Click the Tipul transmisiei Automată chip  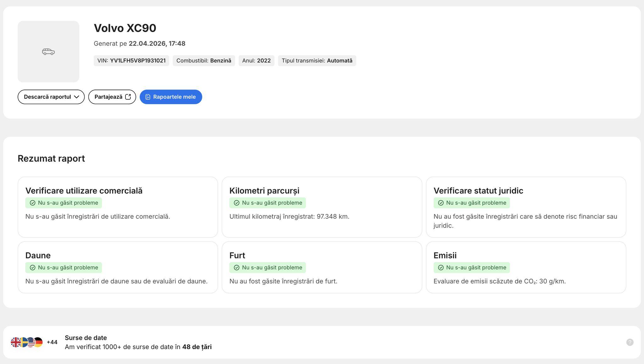click(317, 61)
